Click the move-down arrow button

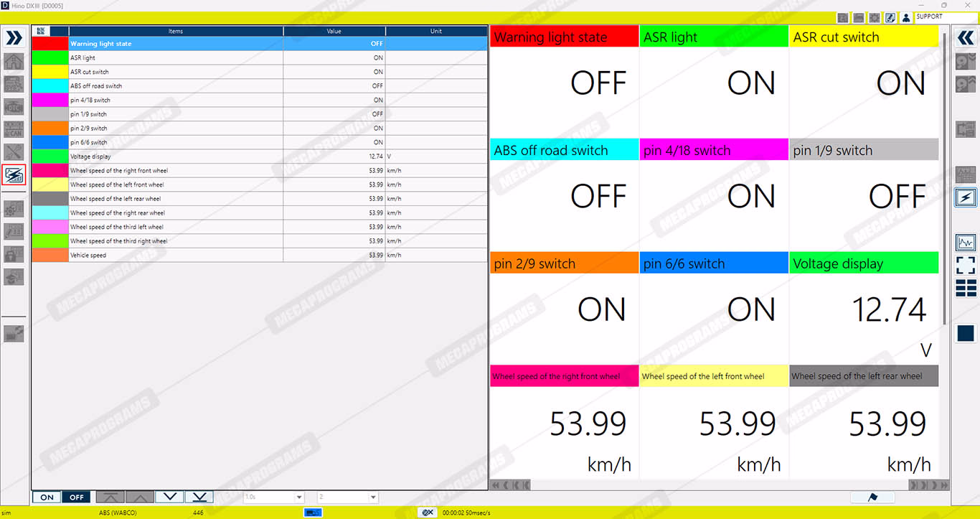point(169,497)
